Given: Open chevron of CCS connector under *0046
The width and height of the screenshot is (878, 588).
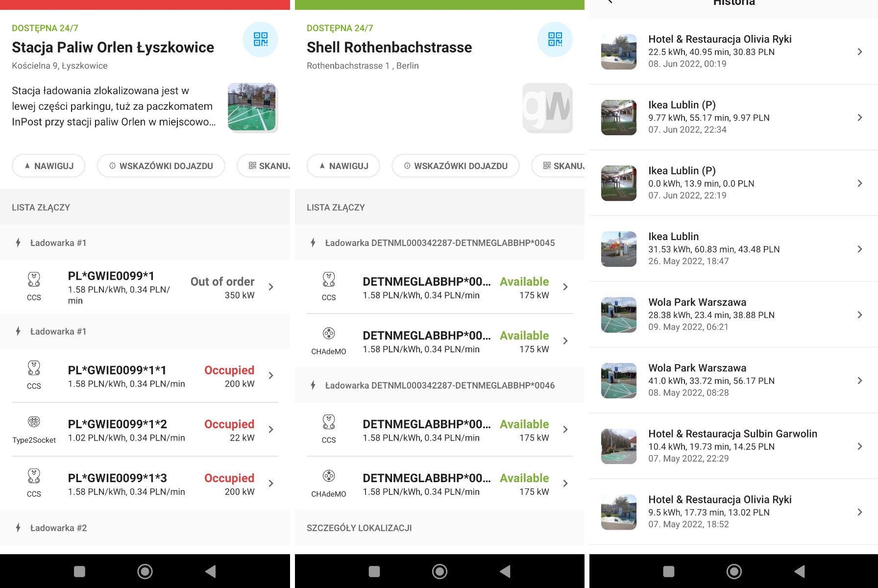Looking at the screenshot, I should (565, 429).
